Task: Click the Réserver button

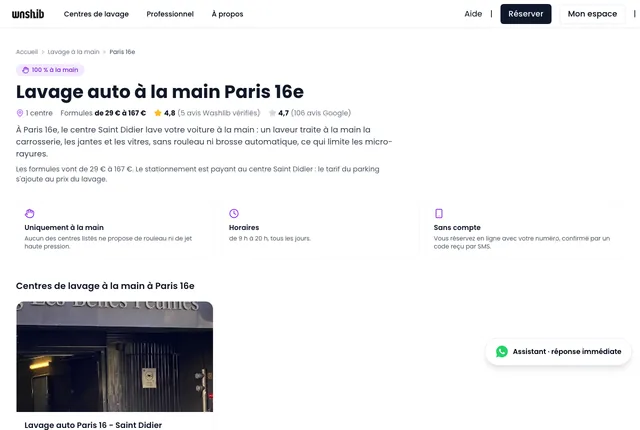Action: tap(526, 14)
